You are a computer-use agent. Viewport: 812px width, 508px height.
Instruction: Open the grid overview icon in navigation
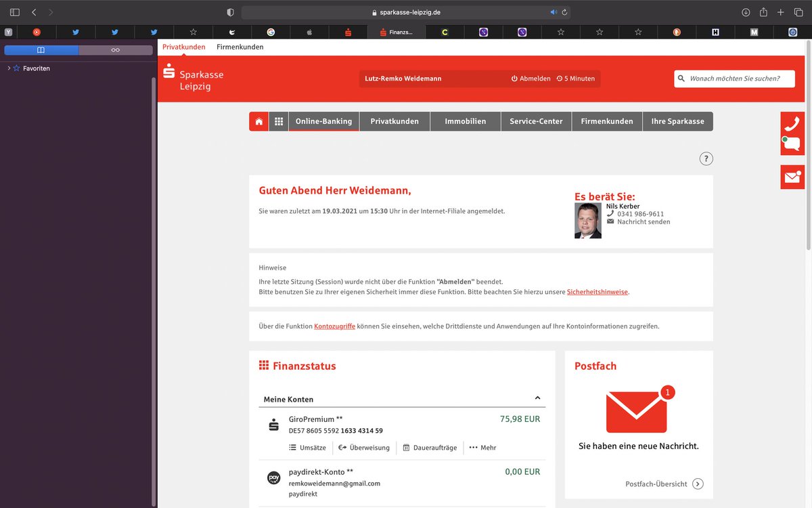click(278, 121)
